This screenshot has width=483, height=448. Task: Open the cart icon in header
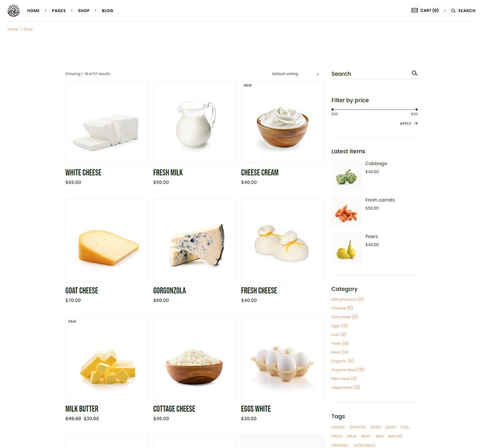pos(414,10)
